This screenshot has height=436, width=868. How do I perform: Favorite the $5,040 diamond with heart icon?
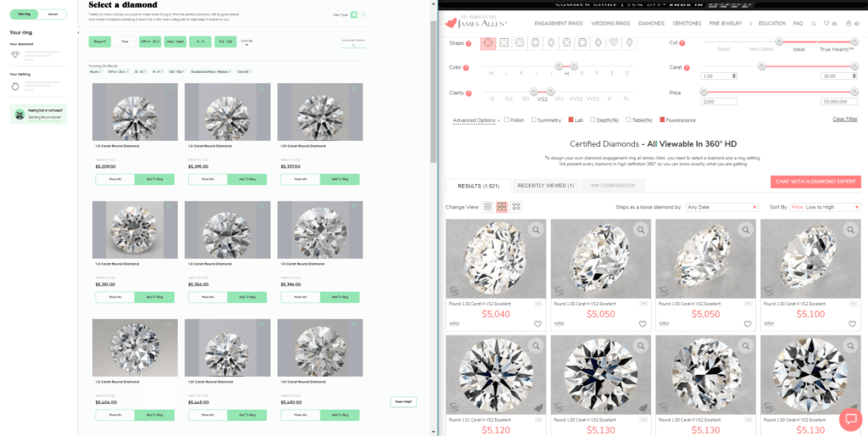537,324
